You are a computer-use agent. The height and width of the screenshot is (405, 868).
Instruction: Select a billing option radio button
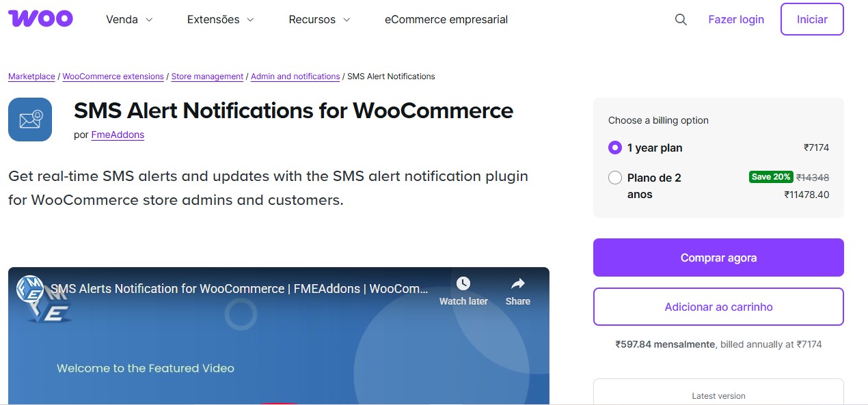pos(615,148)
